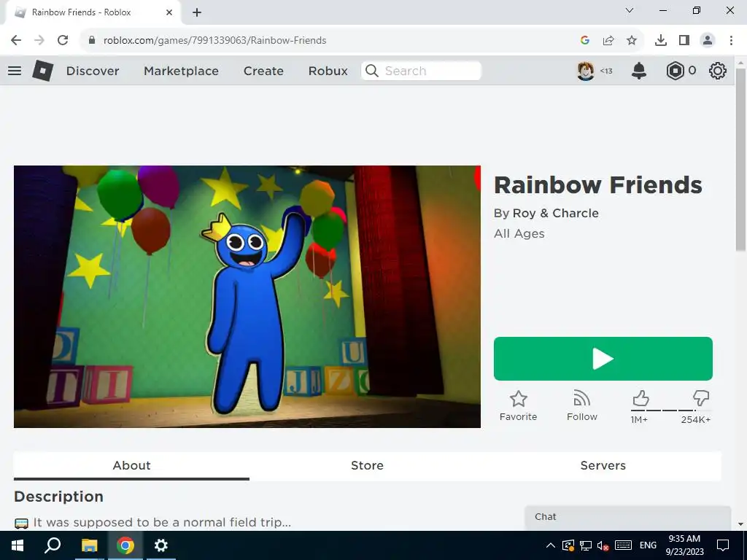Screen dimensions: 747x560
Task: Open the Robux balance hexagon icon
Action: pyautogui.click(x=675, y=71)
